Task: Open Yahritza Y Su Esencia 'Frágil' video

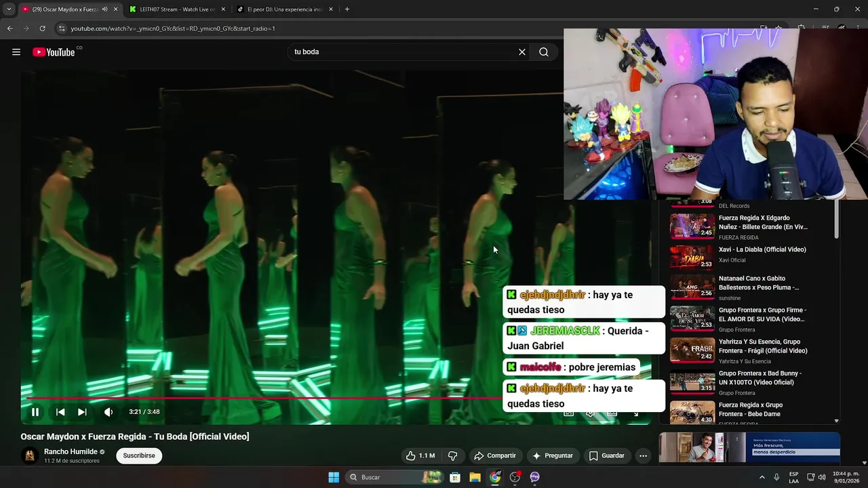Action: tap(763, 346)
